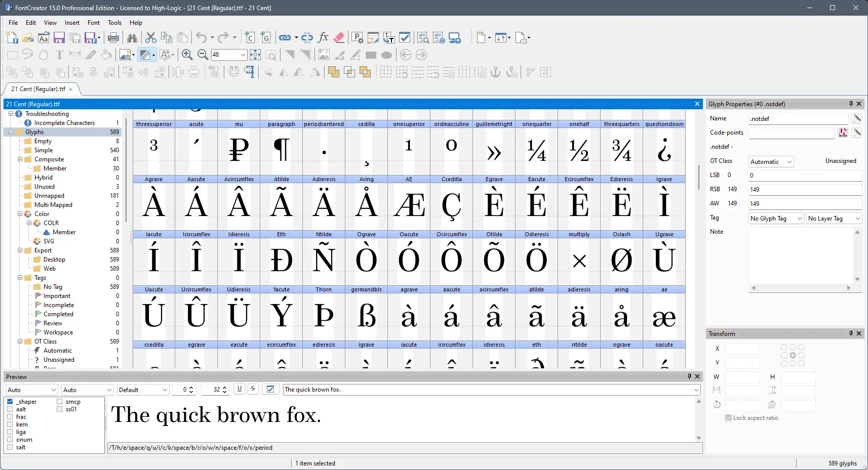The height and width of the screenshot is (470, 868).
Task: Enable the liga feature checkbox
Action: 10,432
